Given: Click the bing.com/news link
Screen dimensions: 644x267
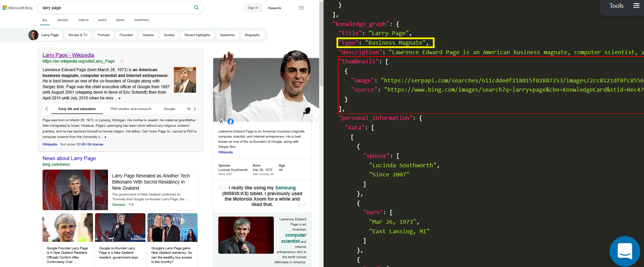Looking at the screenshot, I should [x=56, y=164].
